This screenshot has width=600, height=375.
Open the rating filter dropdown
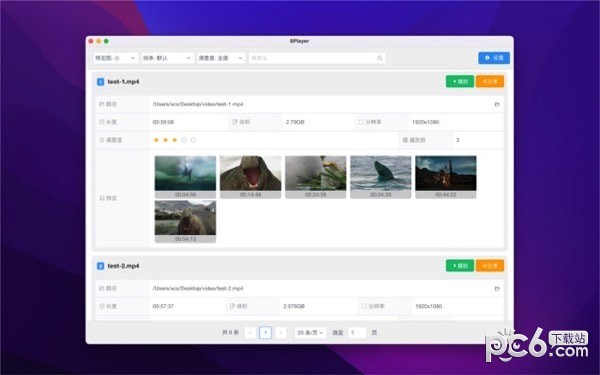point(220,58)
